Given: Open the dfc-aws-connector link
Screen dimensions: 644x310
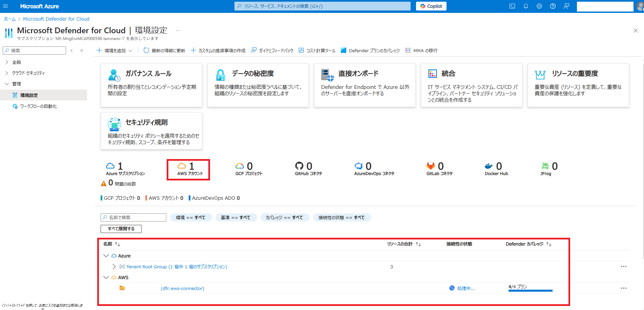Looking at the screenshot, I should (183, 288).
